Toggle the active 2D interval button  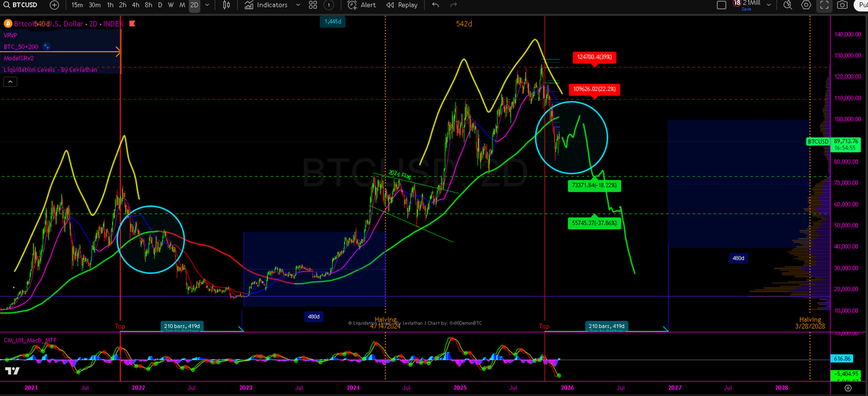coord(194,5)
